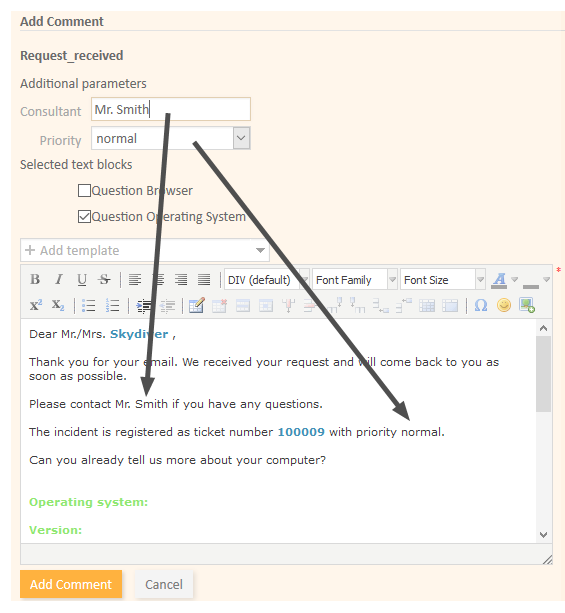The image size is (565, 613).
Task: Click the Cancel button
Action: (x=164, y=584)
